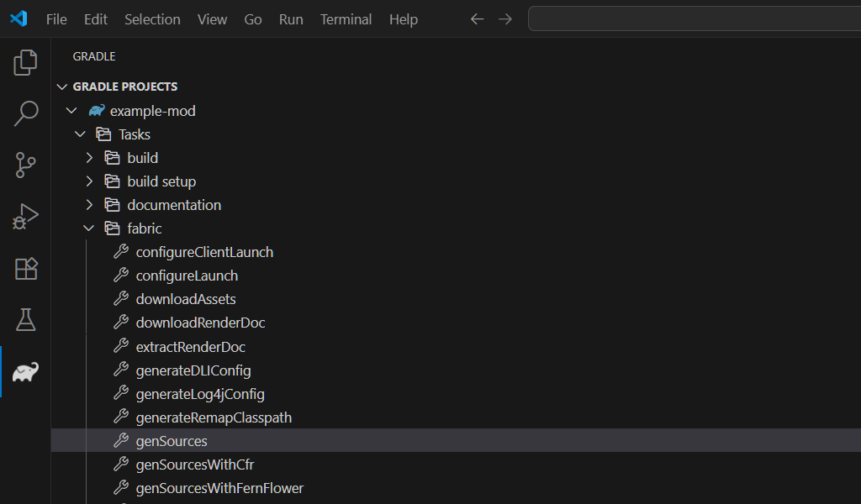
Task: Open the Testing view
Action: 25,319
